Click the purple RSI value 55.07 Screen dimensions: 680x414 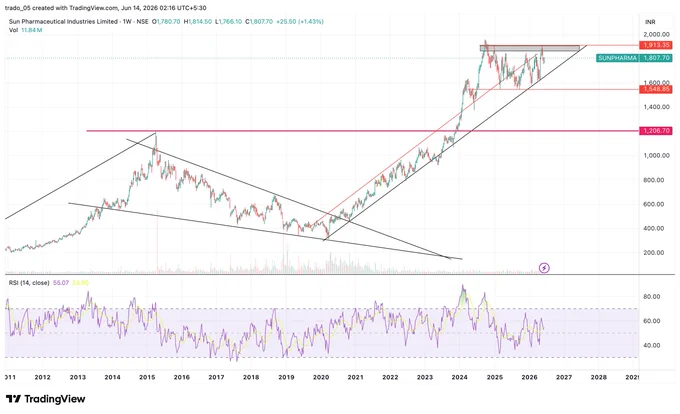coord(61,283)
